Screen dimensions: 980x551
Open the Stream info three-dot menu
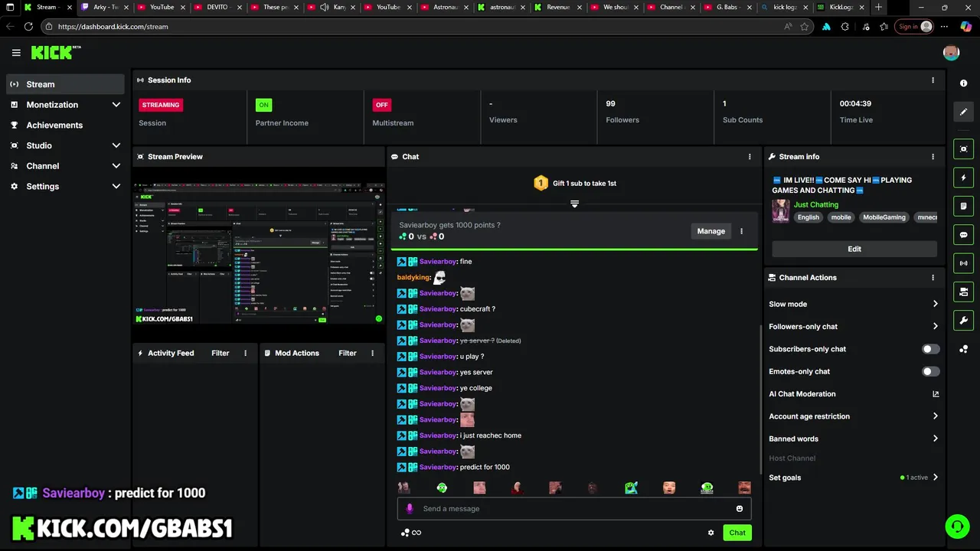tap(933, 157)
